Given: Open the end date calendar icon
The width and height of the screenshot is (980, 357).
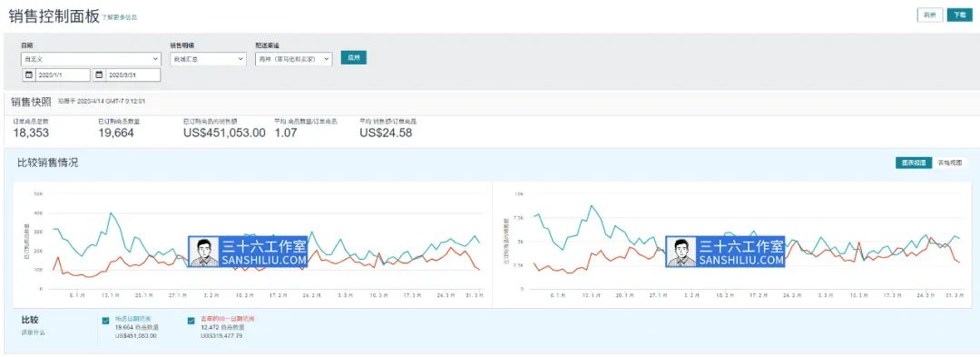Looking at the screenshot, I should tap(100, 75).
